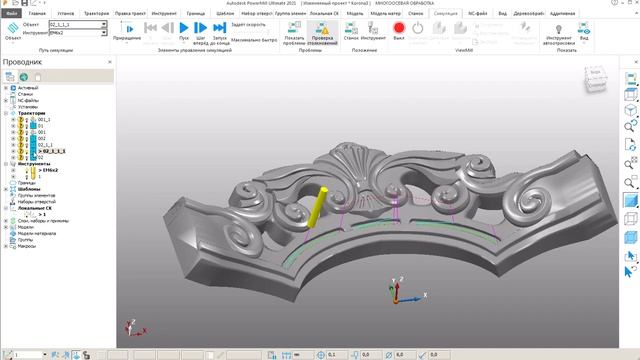The height and width of the screenshot is (360, 640).
Task: Click the Станок position icon
Action: pyautogui.click(x=351, y=28)
